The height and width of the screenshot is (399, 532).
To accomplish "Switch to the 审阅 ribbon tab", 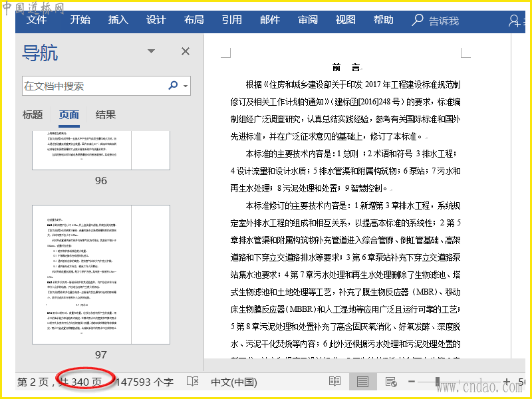I will [x=308, y=20].
